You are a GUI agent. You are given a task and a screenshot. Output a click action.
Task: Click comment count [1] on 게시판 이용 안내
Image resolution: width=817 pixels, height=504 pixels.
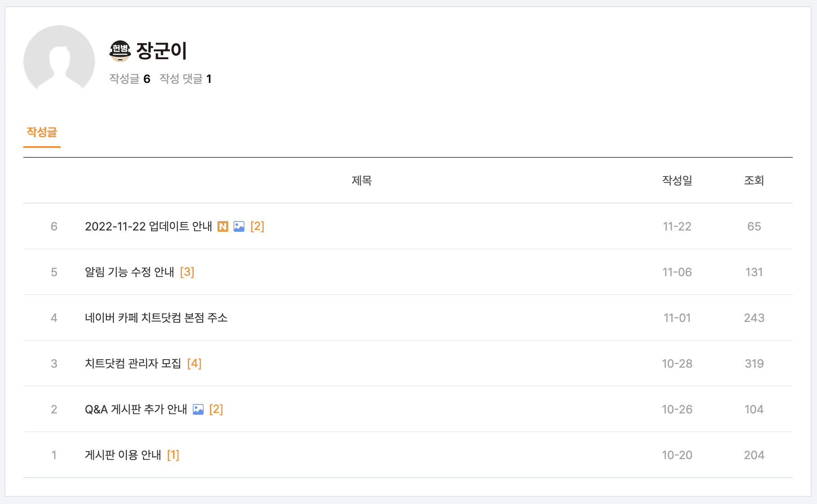coord(173,455)
